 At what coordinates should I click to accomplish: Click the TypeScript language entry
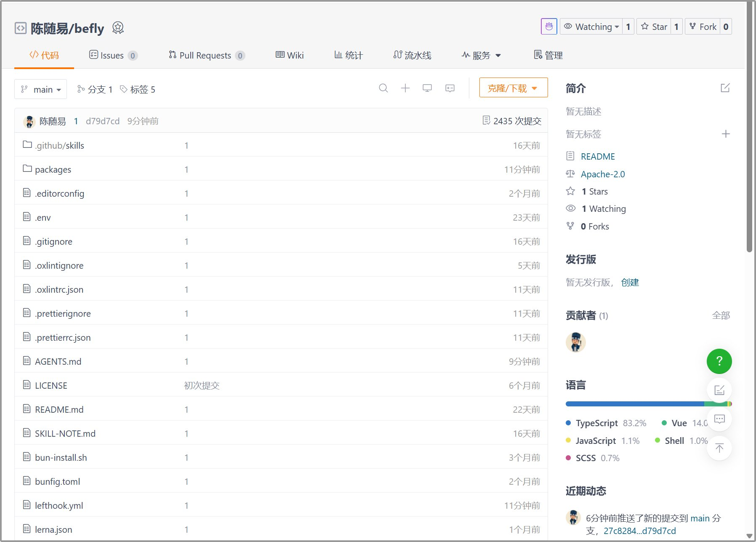pyautogui.click(x=606, y=423)
